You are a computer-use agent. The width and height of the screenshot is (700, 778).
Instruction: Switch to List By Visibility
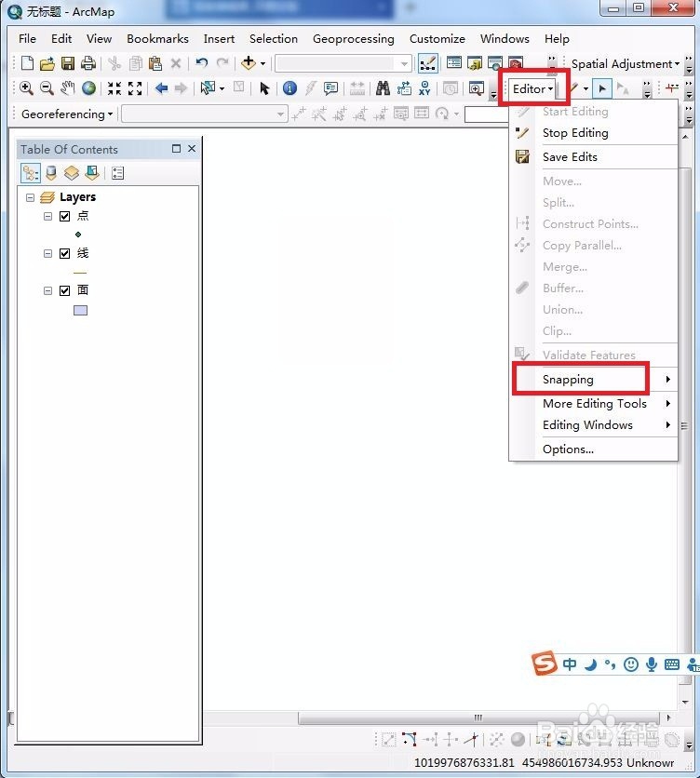[x=72, y=173]
